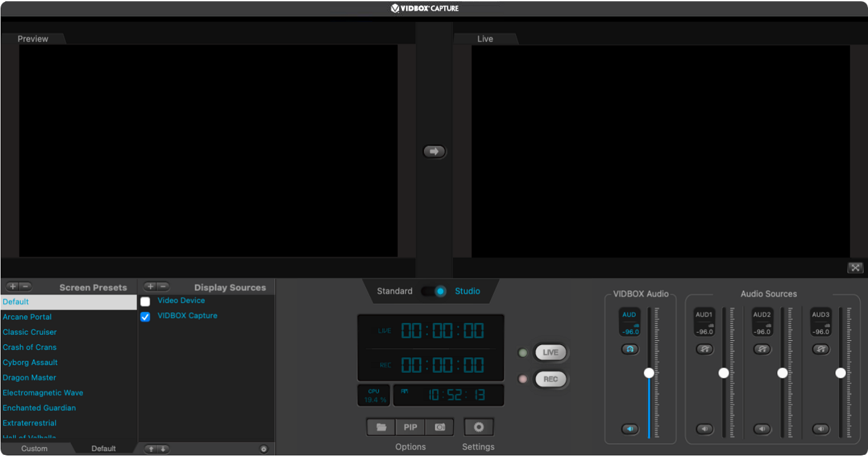Open the folder icon in Options
The height and width of the screenshot is (456, 868).
click(381, 427)
